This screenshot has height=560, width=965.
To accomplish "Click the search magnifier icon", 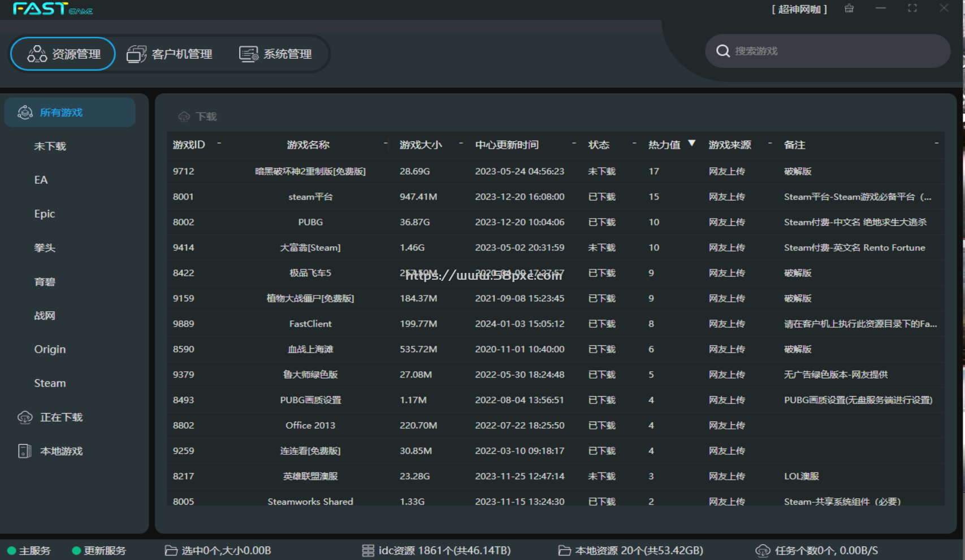I will click(722, 51).
